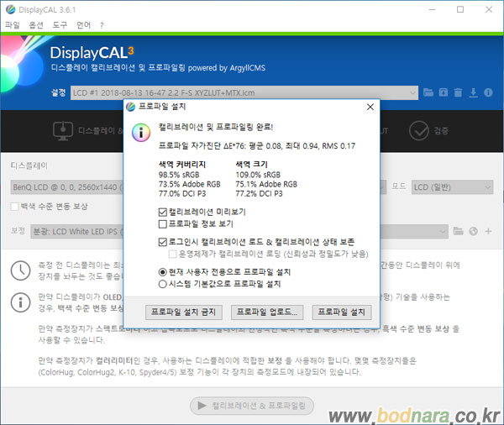Click the 98.5% sRGB coverage value
This screenshot has height=425, width=504.
coord(179,175)
